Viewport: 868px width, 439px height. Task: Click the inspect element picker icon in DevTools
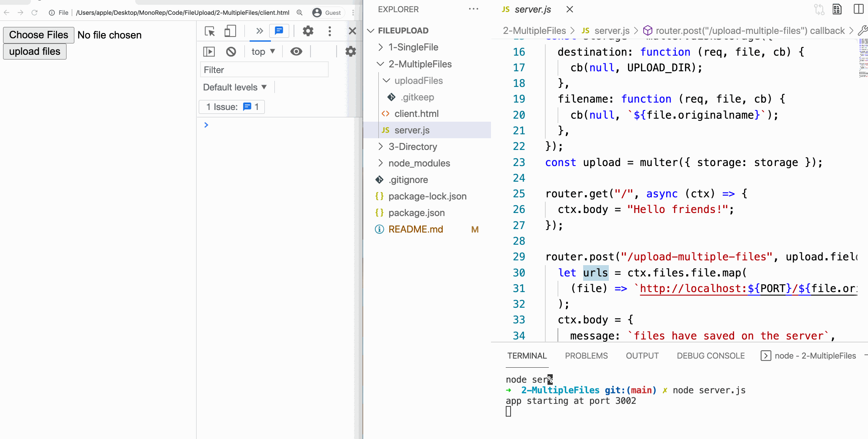coord(210,31)
